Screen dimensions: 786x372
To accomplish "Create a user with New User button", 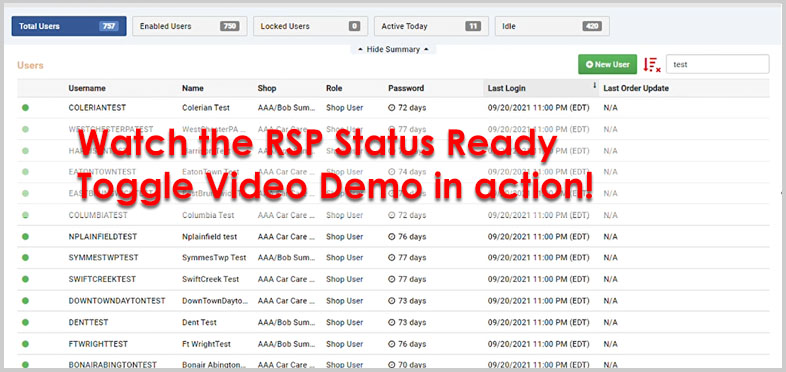I will pyautogui.click(x=608, y=65).
